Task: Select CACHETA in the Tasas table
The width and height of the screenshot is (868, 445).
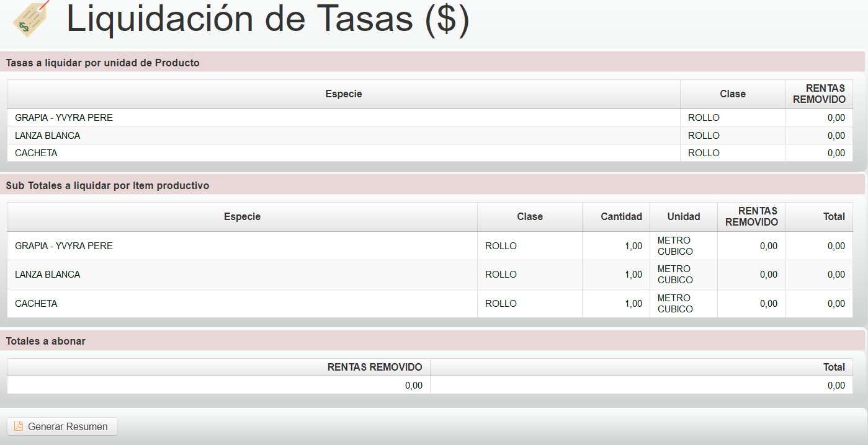Action: (36, 153)
